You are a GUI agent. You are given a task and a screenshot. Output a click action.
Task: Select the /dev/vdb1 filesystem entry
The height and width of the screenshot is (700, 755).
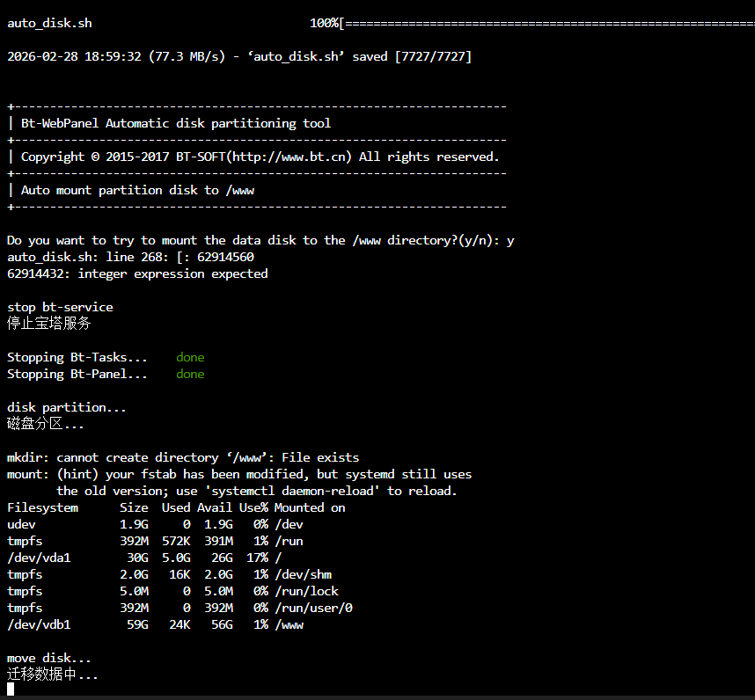[x=39, y=624]
